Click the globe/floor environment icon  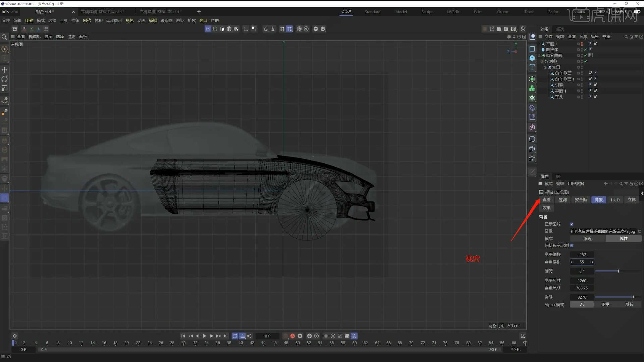pos(532,139)
